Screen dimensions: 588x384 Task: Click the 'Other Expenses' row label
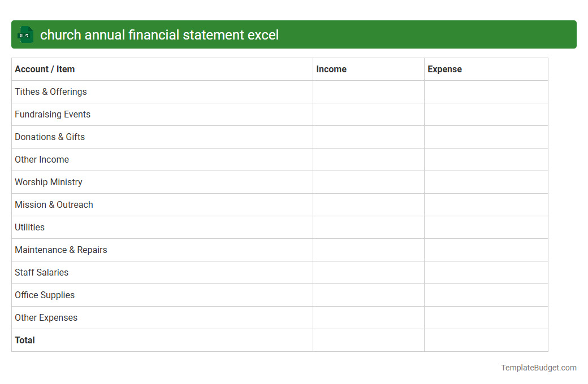coord(46,317)
